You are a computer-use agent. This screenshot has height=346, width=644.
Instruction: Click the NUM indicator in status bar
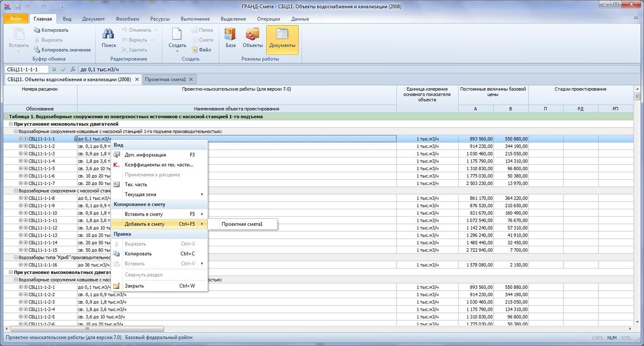612,338
